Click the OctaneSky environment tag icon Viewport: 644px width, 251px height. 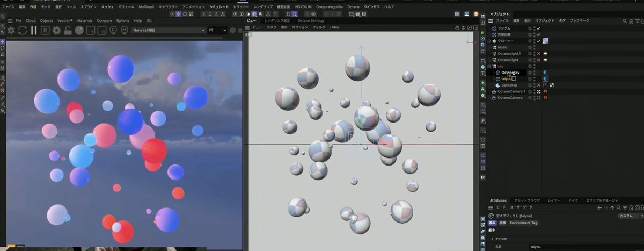click(x=545, y=72)
